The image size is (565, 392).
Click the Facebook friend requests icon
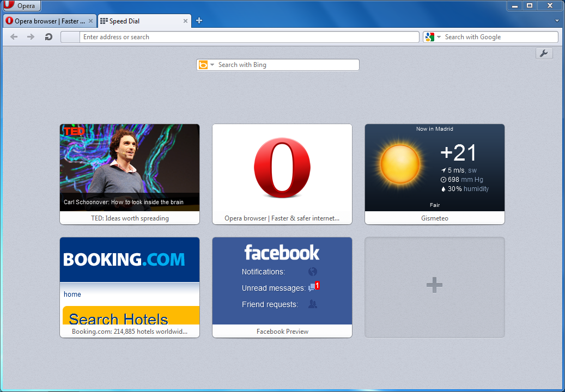[x=313, y=304]
